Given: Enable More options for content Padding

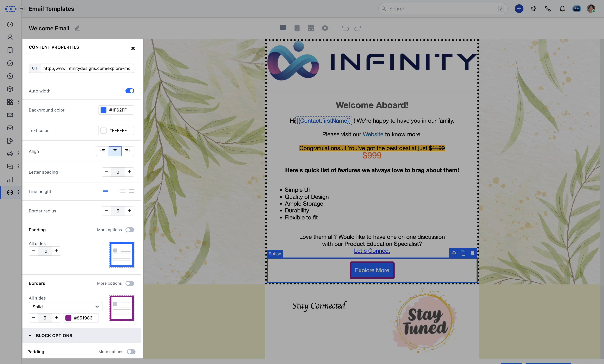Looking at the screenshot, I should (130, 230).
